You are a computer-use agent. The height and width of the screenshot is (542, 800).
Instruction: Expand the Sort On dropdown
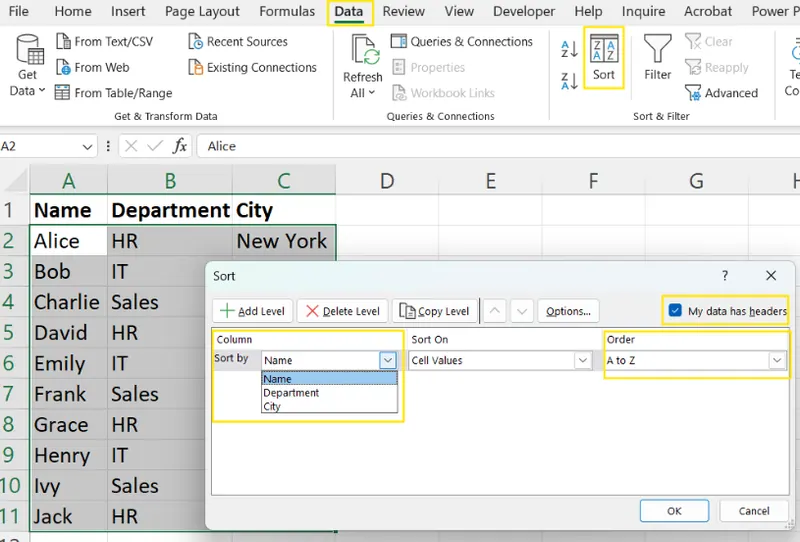point(582,360)
